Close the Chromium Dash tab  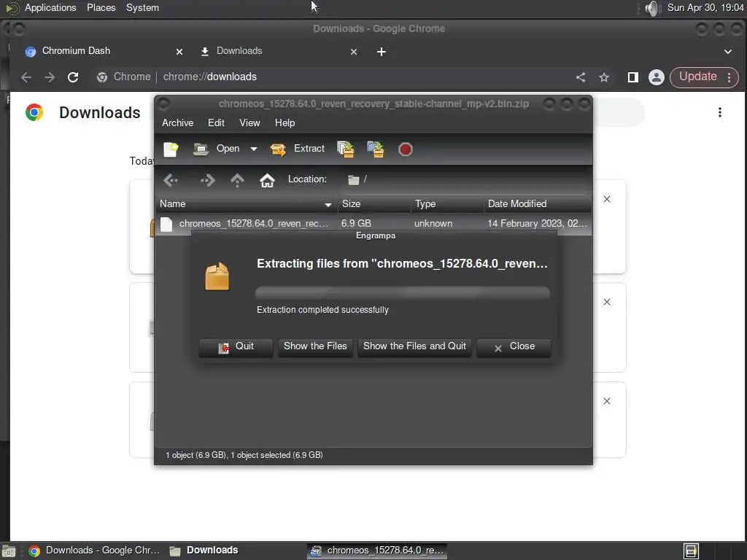click(179, 52)
